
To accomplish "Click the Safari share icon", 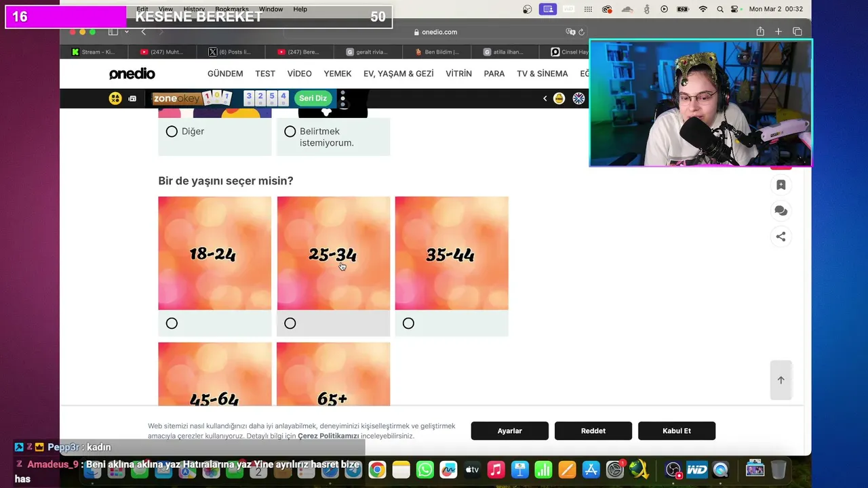I will 760,31.
